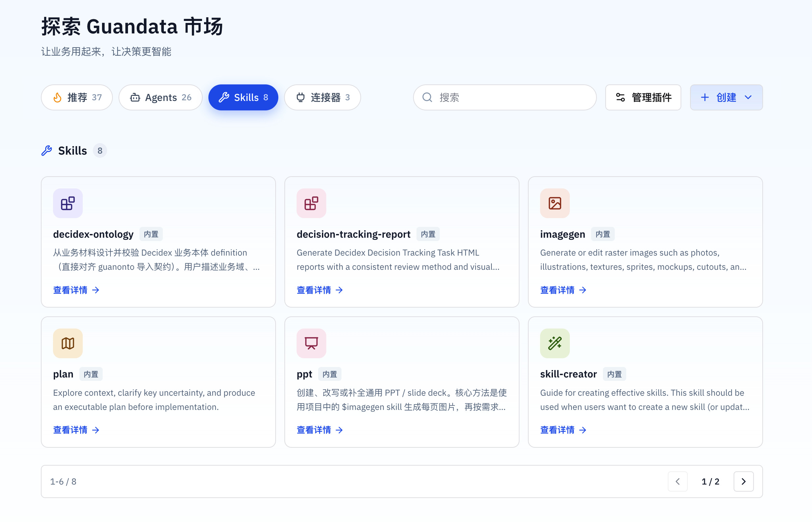Click the decidex-ontology title
Screen dimensions: 812x522
93,234
